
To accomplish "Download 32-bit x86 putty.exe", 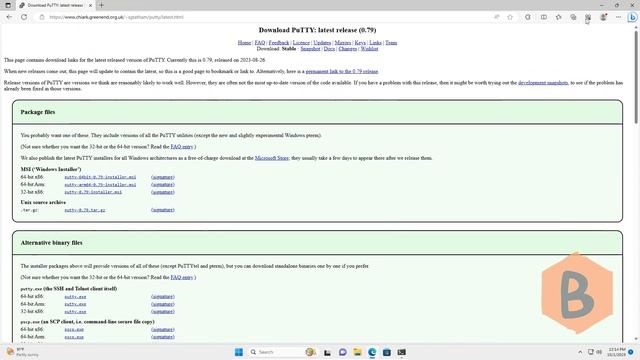I will click(x=75, y=311).
